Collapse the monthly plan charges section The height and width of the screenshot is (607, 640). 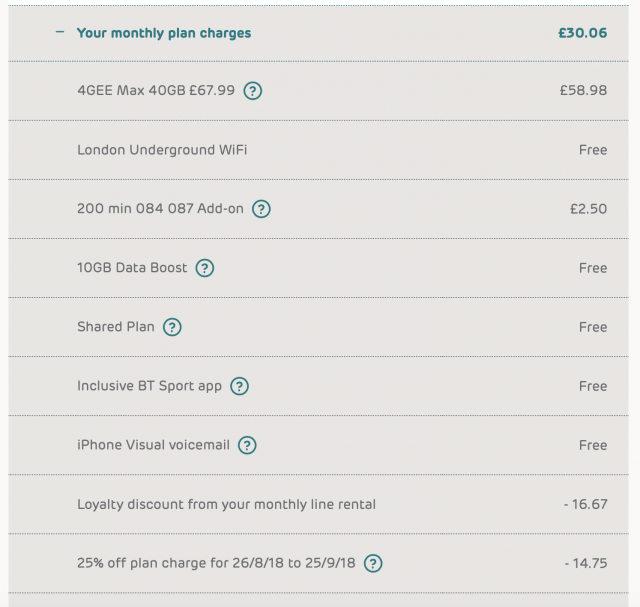coord(60,32)
